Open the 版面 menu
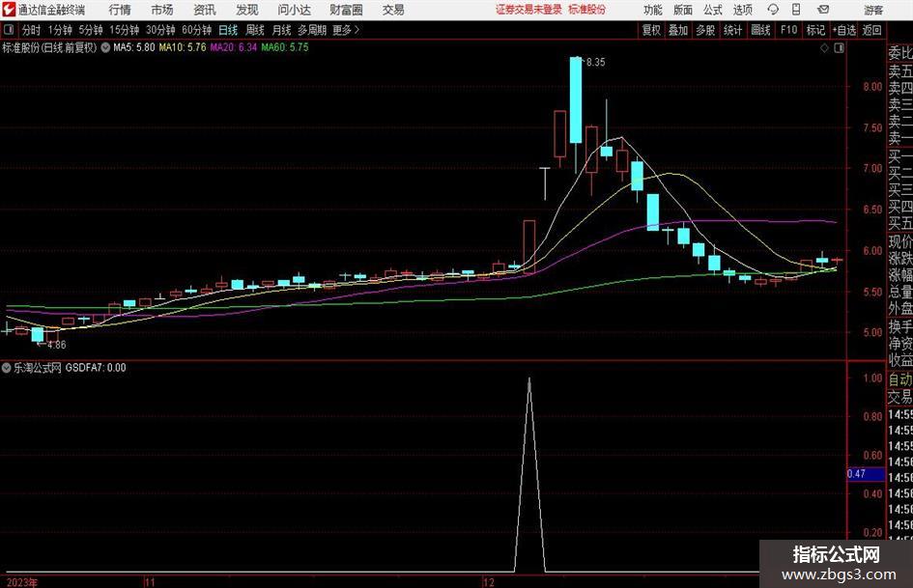Viewport: 913px width, 588px height. [682, 10]
